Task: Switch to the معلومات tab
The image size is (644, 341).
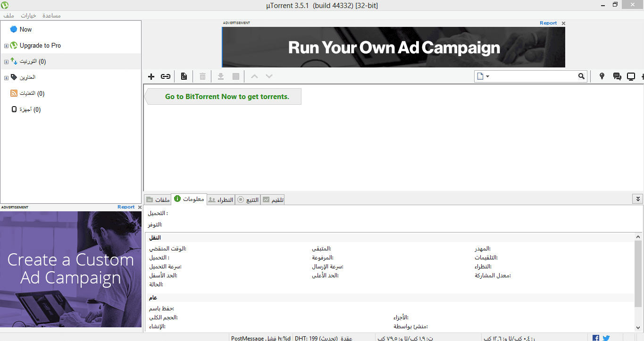Action: pos(189,199)
